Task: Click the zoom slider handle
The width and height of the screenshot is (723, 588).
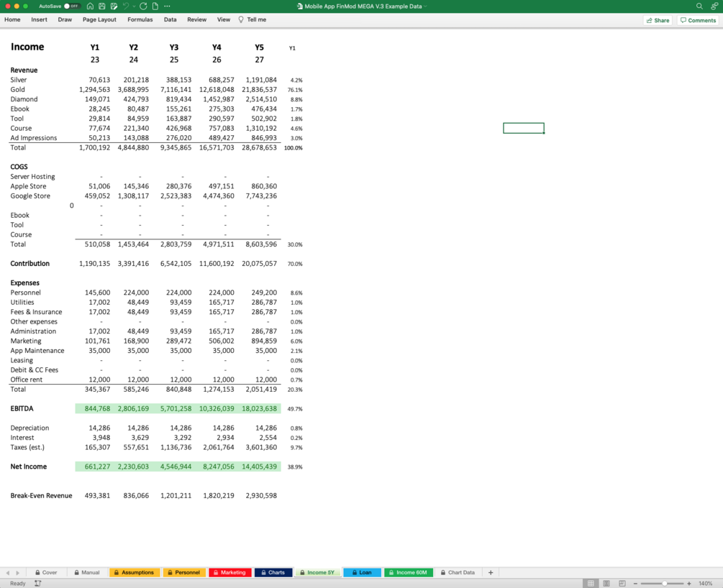Action: [665, 584]
